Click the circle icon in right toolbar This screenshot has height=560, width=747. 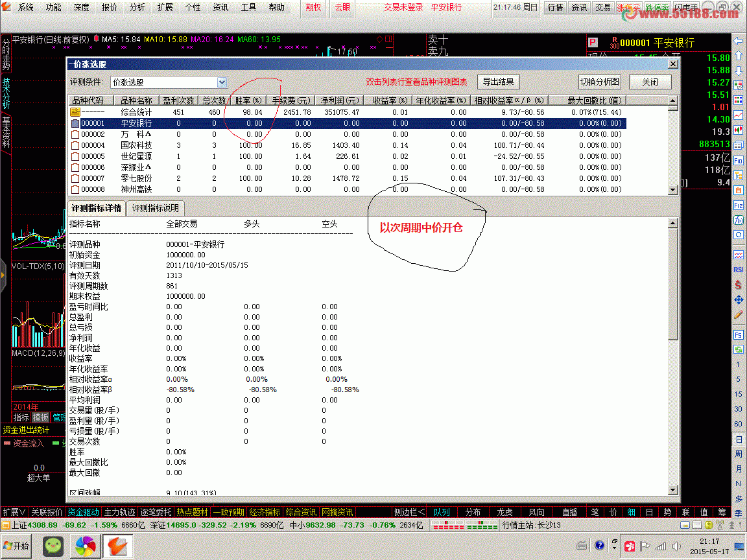(x=739, y=235)
